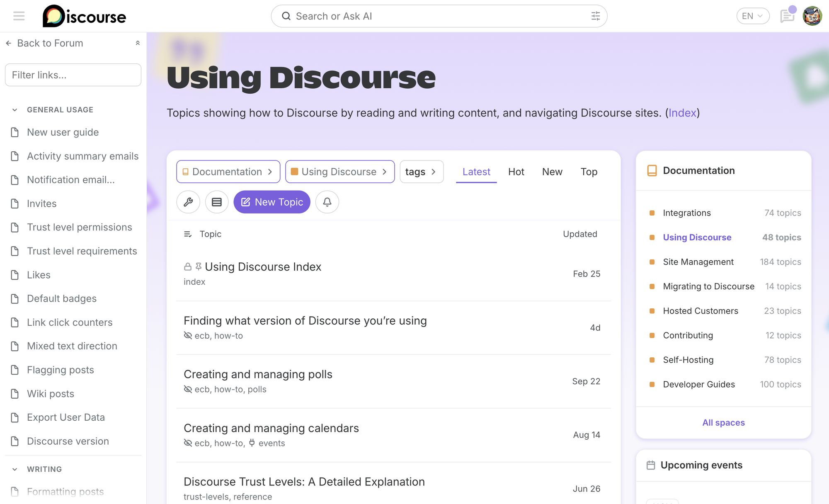Open Creating and managing calendars topic

(271, 428)
